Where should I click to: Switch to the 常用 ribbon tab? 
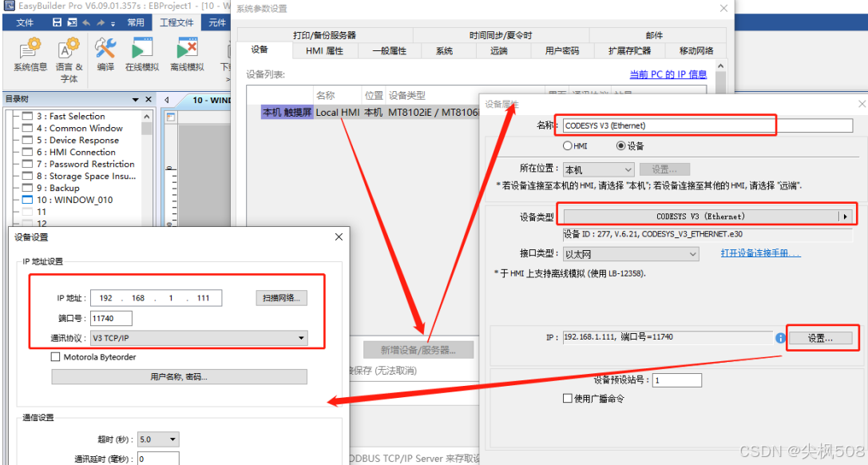click(136, 22)
